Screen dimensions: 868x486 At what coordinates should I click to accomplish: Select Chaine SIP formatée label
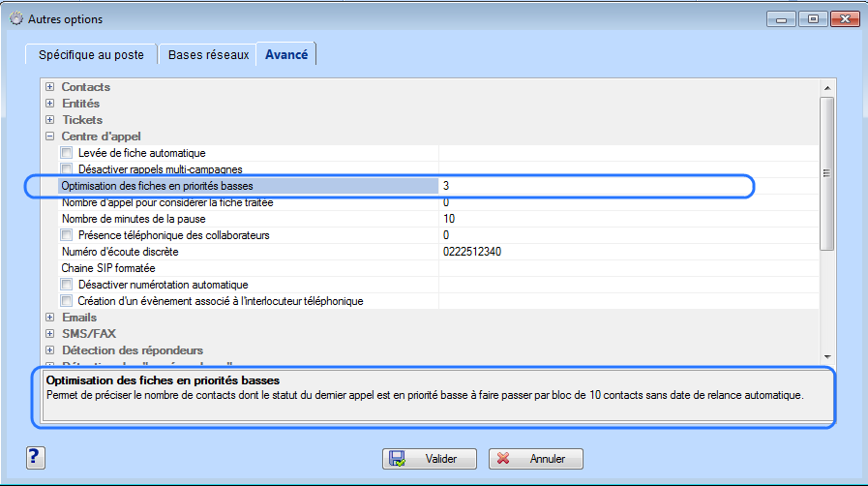(x=108, y=268)
